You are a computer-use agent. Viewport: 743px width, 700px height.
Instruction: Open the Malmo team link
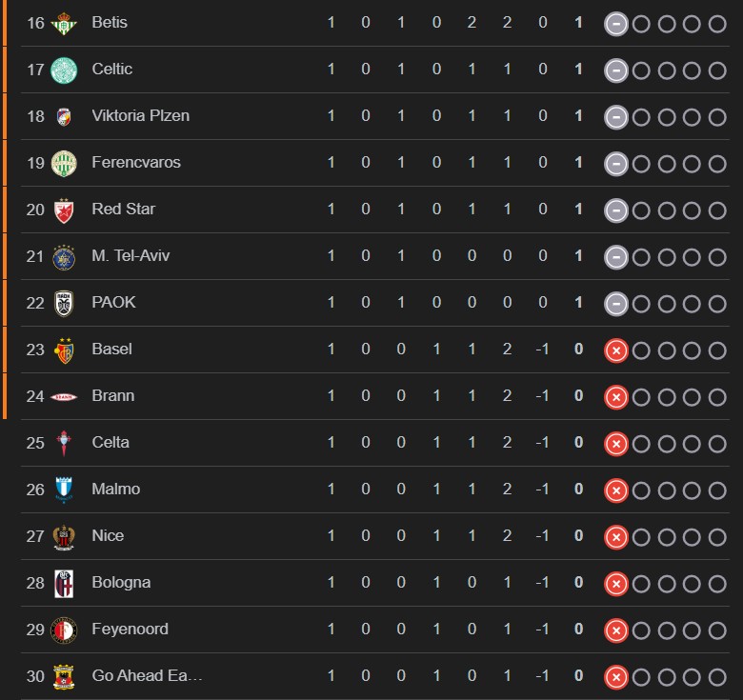[115, 490]
